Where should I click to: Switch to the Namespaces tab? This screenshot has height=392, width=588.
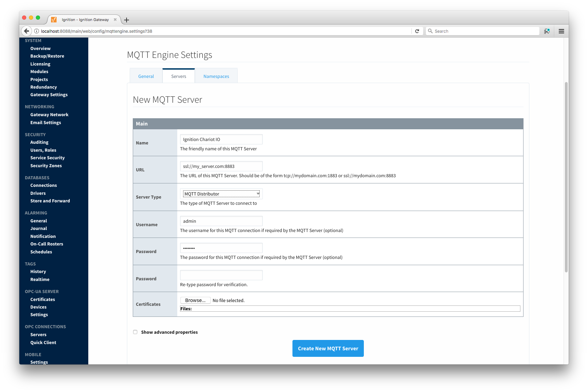[216, 76]
